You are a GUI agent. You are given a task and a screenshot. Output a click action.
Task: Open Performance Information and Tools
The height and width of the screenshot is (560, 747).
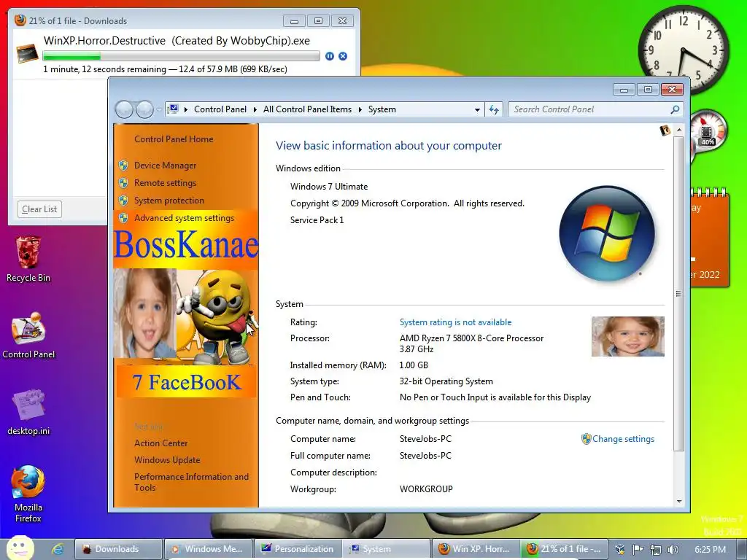point(192,482)
